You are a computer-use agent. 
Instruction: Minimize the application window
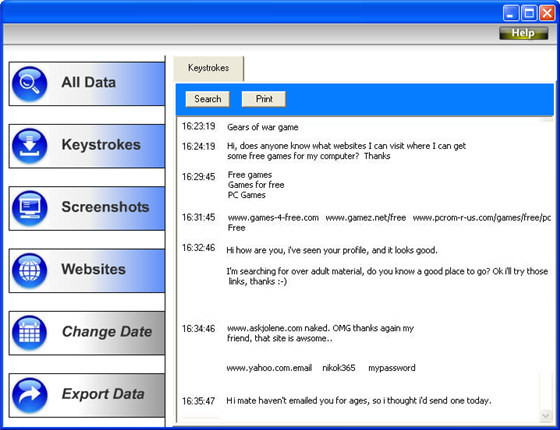(511, 13)
